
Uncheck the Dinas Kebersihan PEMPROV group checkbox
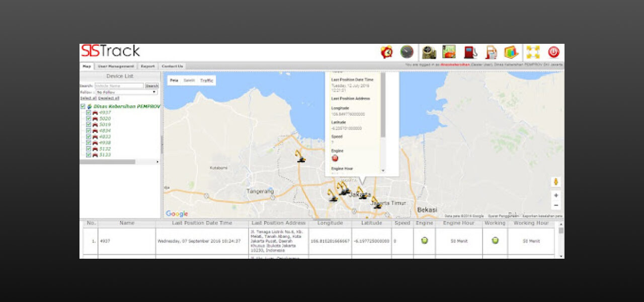[x=83, y=106]
